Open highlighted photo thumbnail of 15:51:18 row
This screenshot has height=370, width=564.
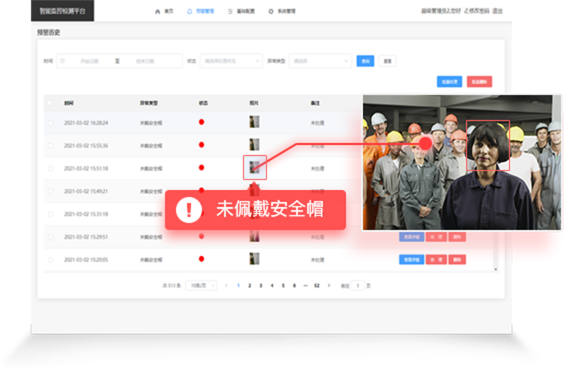[255, 168]
